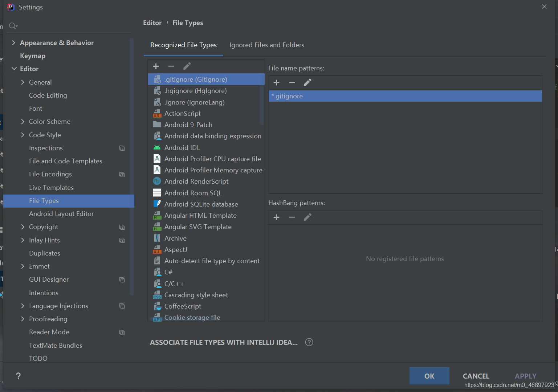Expand the Proofreading node
Screen dimensions: 558x392
tap(23, 319)
